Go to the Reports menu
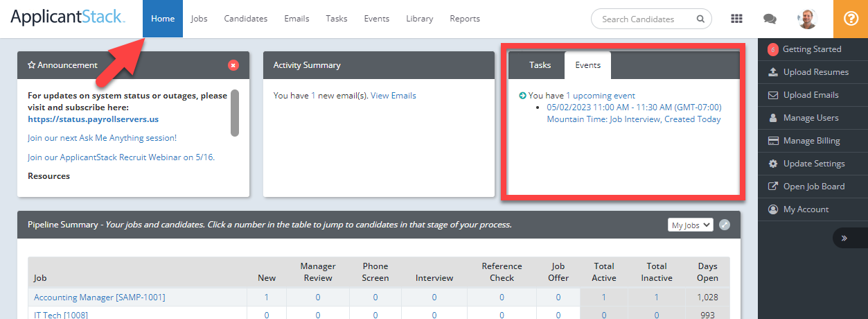Image resolution: width=868 pixels, height=319 pixels. (464, 19)
